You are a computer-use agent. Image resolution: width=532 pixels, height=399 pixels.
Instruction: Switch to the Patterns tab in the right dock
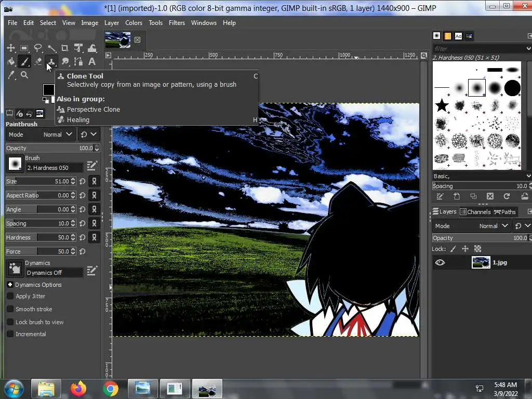click(447, 36)
